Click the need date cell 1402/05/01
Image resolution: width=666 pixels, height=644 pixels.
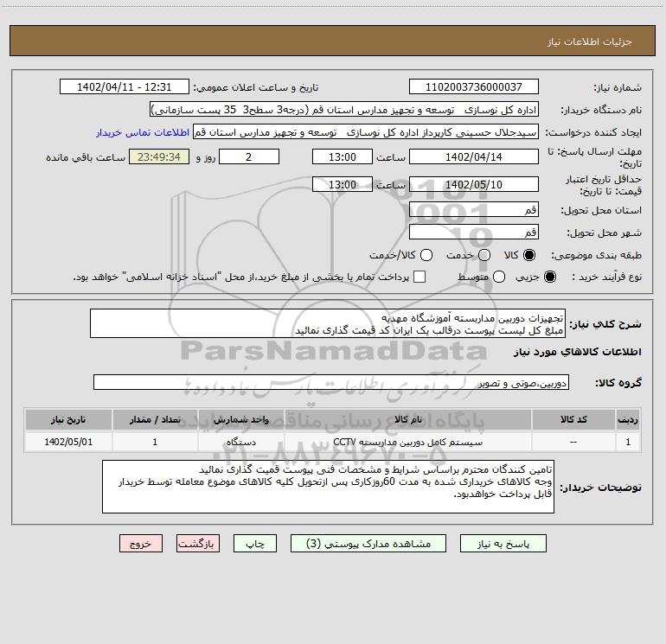coord(68,442)
